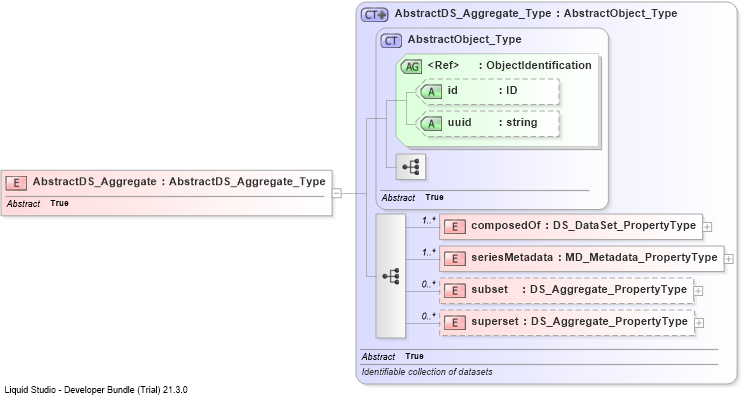Select the AbstractObject_Type title text
The height and width of the screenshot is (395, 742).
pyautogui.click(x=464, y=39)
